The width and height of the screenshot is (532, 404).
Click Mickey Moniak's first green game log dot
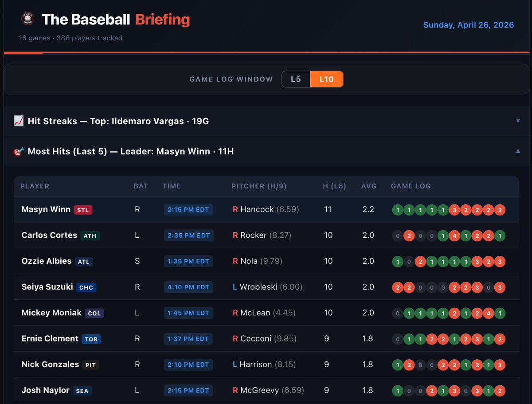409,313
